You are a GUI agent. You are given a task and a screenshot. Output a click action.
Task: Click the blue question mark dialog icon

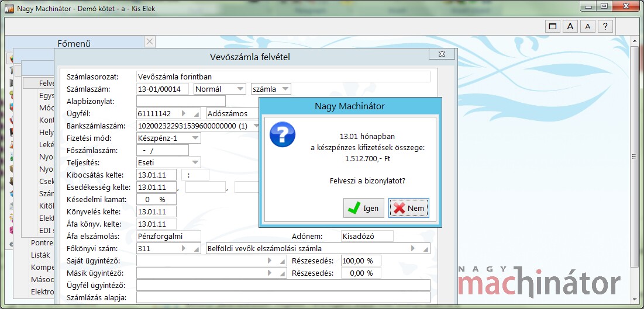(x=282, y=134)
